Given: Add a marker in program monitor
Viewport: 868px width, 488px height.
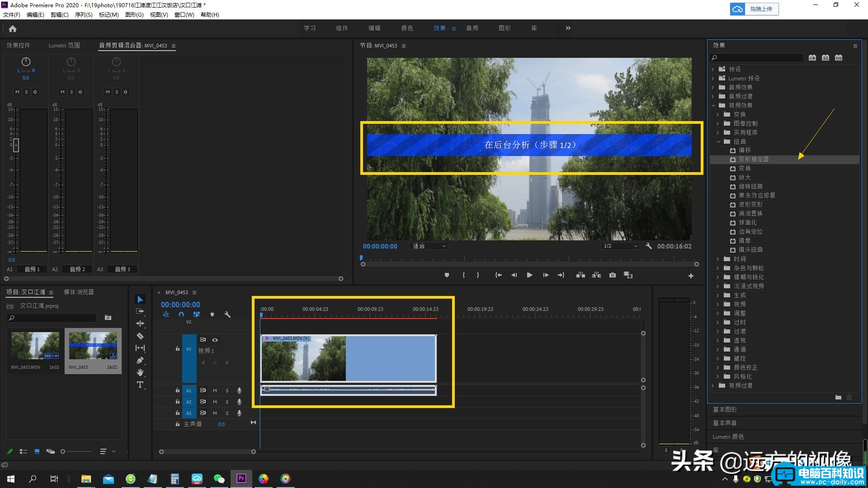Looking at the screenshot, I should (x=447, y=275).
